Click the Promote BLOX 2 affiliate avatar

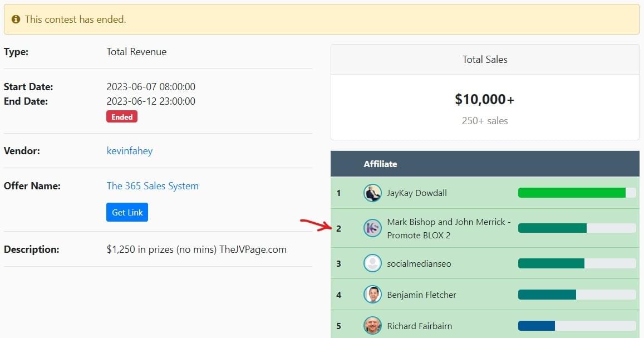point(372,228)
